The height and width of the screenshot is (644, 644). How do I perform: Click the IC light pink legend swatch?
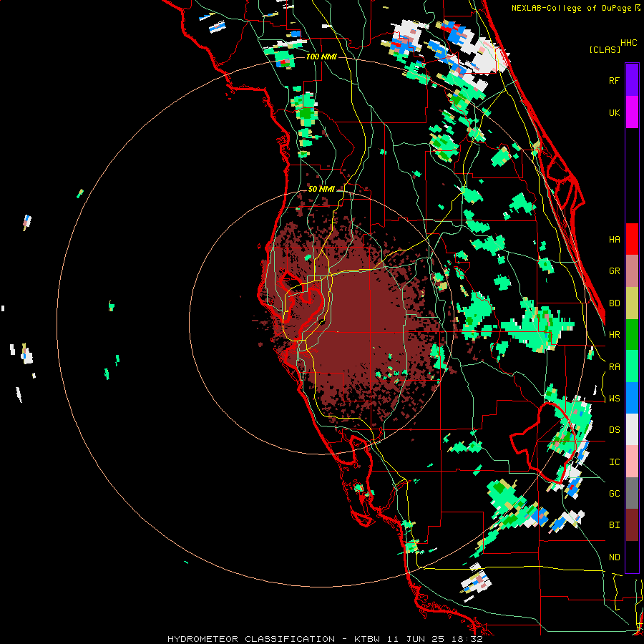632,462
